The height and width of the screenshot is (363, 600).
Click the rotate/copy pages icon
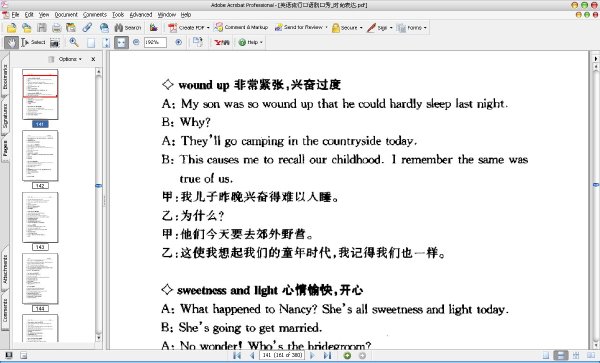197,42
